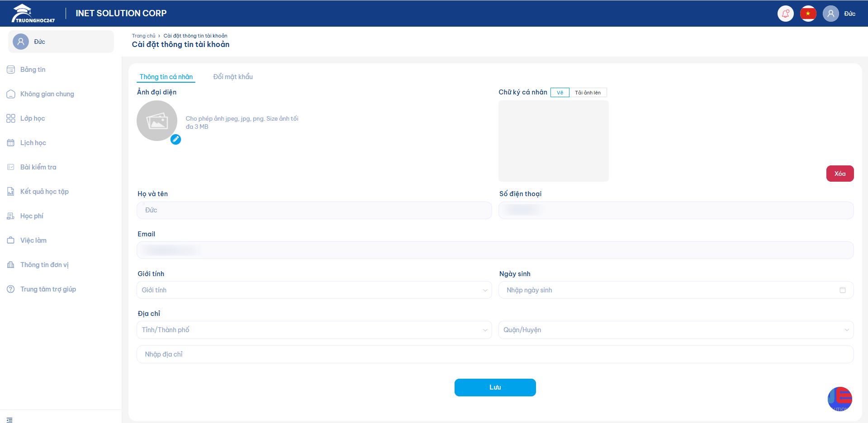Expand the Giới tính dropdown
This screenshot has width=868, height=423.
pyautogui.click(x=314, y=290)
